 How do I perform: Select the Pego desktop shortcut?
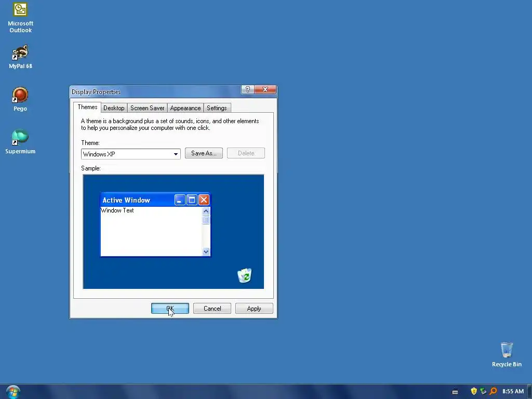20,99
